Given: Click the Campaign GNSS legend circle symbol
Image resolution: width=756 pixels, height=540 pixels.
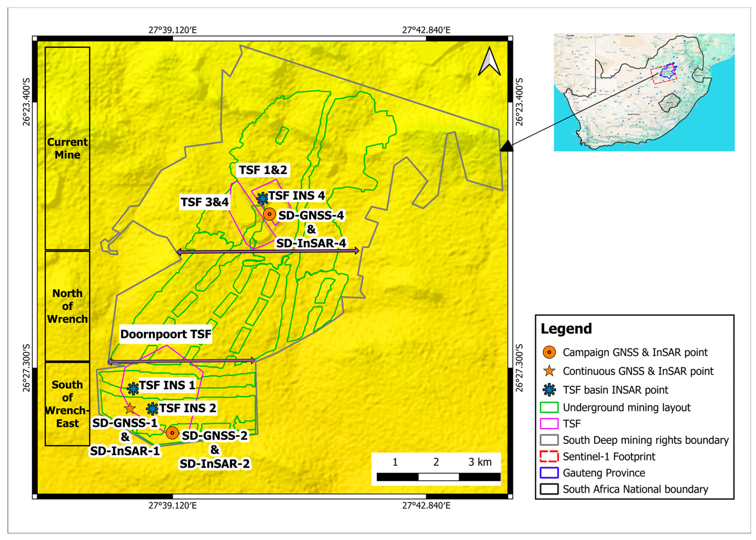Looking at the screenshot, I should point(549,352).
